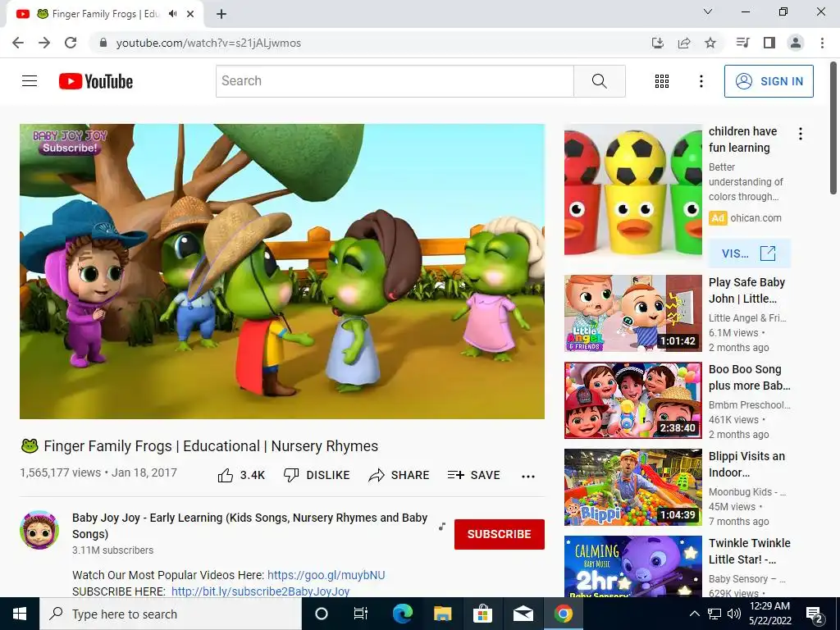The height and width of the screenshot is (630, 840).
Task: Open Chrome three-dot menu
Action: coord(822,43)
